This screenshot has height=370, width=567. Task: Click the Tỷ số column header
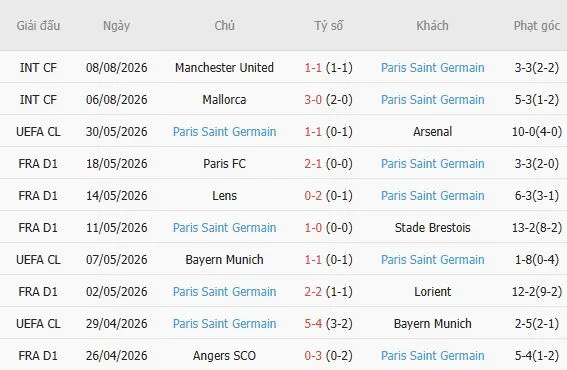point(328,26)
